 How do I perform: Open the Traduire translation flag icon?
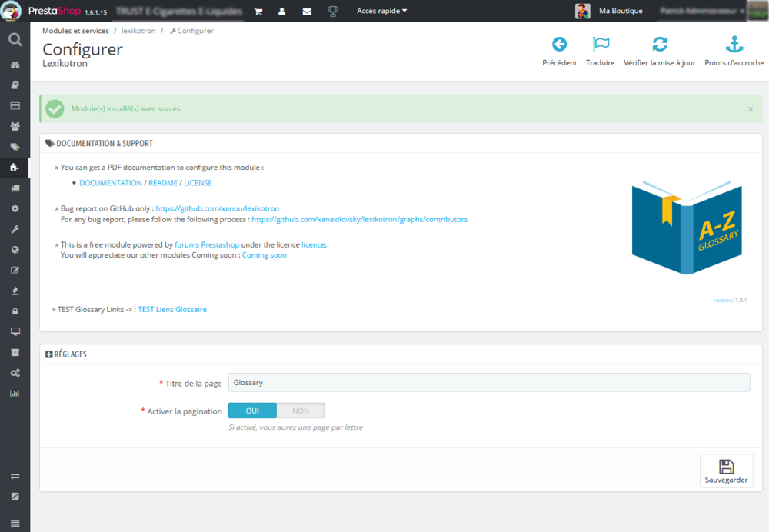coord(601,45)
